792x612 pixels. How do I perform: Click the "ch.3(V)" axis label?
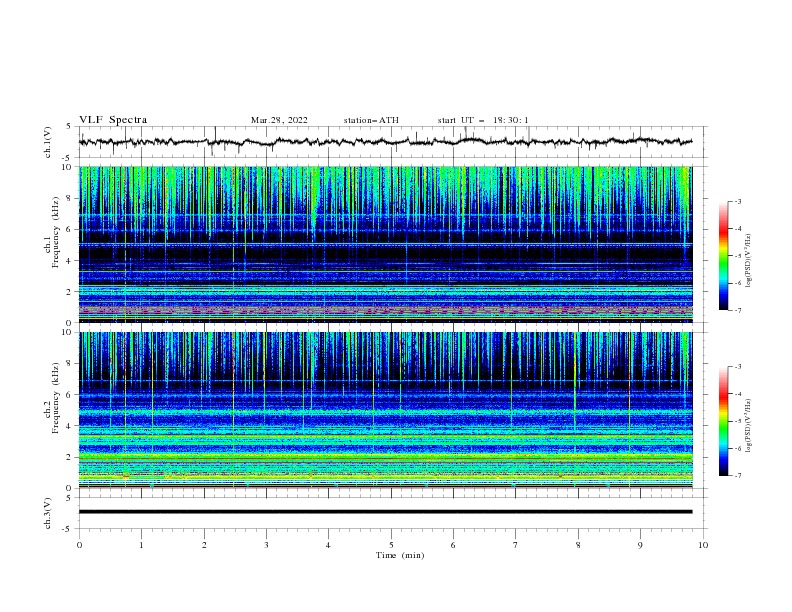(x=48, y=513)
